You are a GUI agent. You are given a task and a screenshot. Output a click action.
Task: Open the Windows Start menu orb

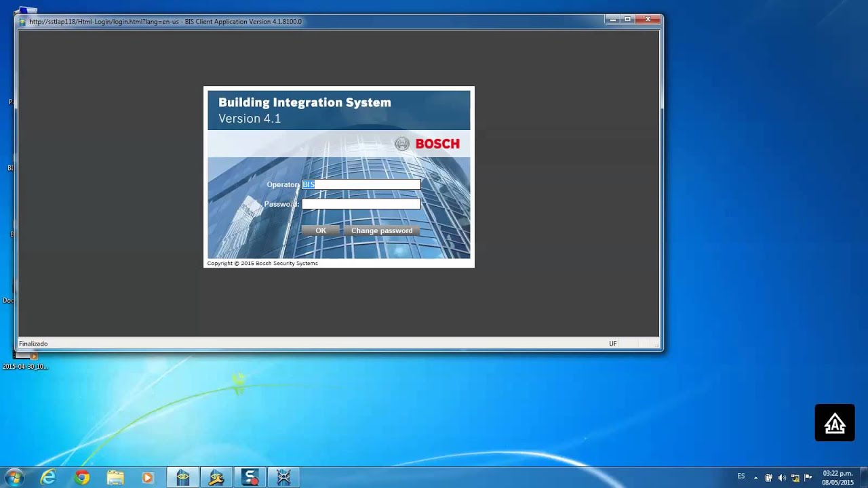(x=14, y=477)
